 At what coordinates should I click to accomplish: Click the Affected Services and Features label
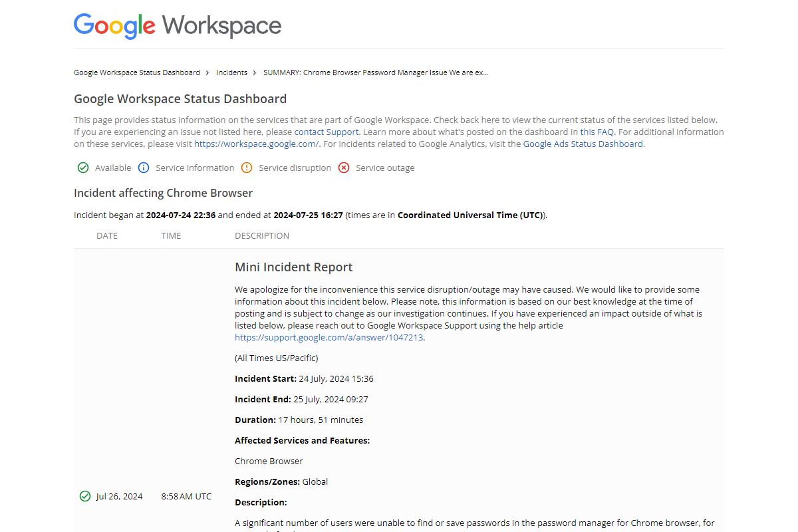pos(302,440)
